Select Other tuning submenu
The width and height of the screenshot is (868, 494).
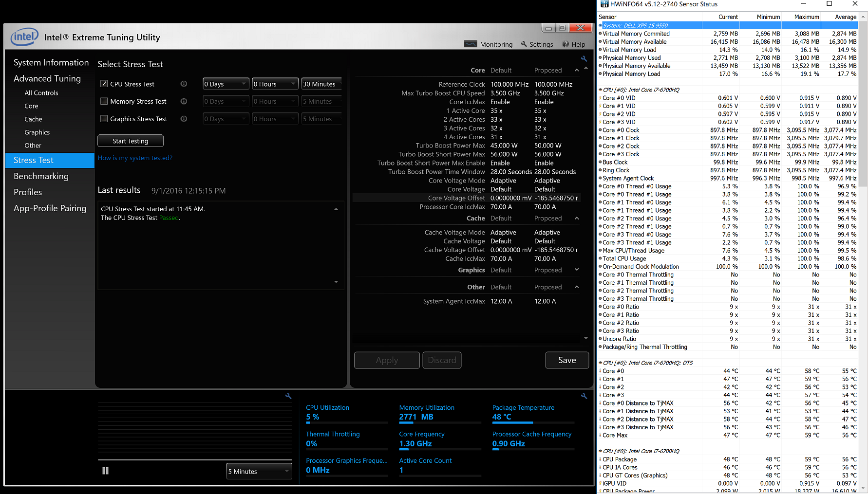(33, 146)
